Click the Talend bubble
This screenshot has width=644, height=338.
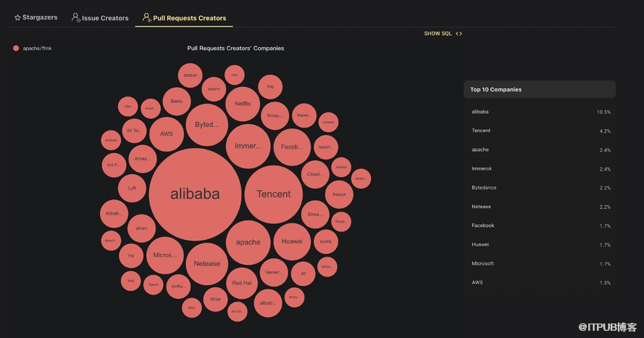pos(153,284)
